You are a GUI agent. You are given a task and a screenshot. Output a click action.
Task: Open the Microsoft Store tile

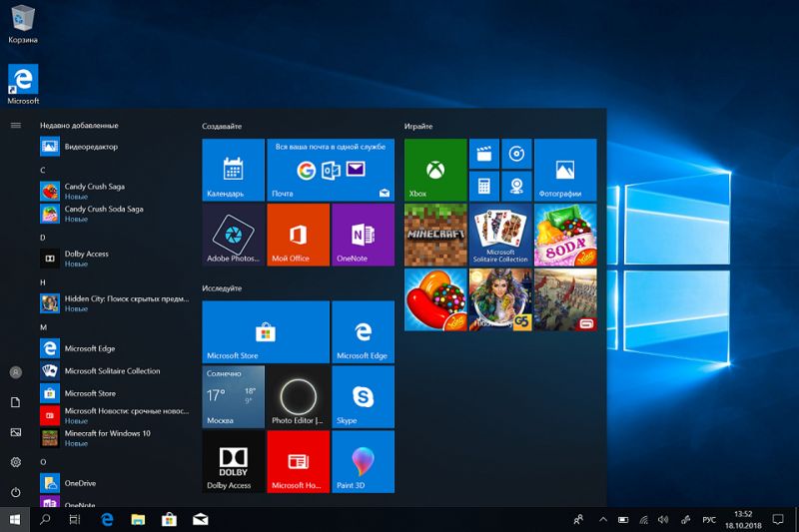266,332
